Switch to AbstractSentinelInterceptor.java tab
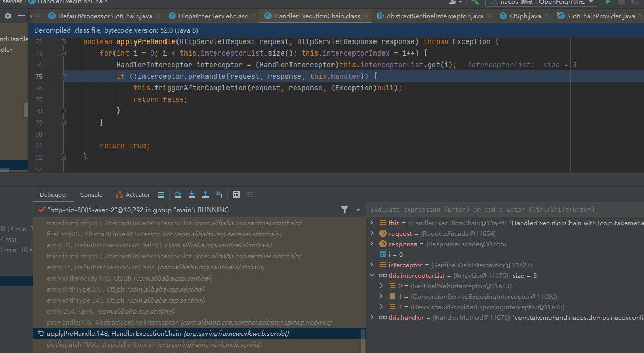The image size is (644, 353). pos(435,16)
